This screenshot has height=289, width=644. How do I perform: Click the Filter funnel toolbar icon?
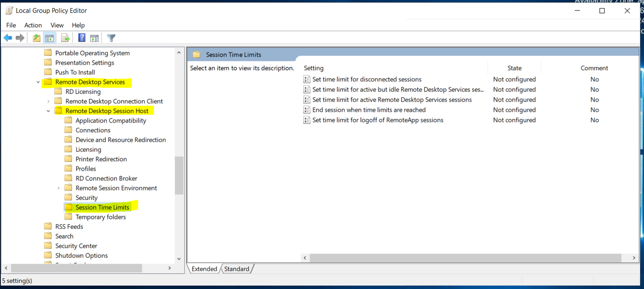111,38
